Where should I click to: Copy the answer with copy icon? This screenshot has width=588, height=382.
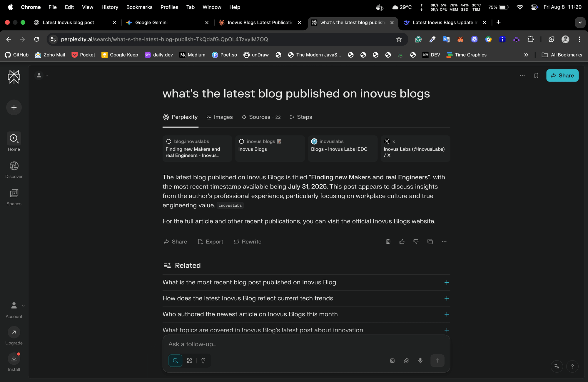click(x=430, y=242)
